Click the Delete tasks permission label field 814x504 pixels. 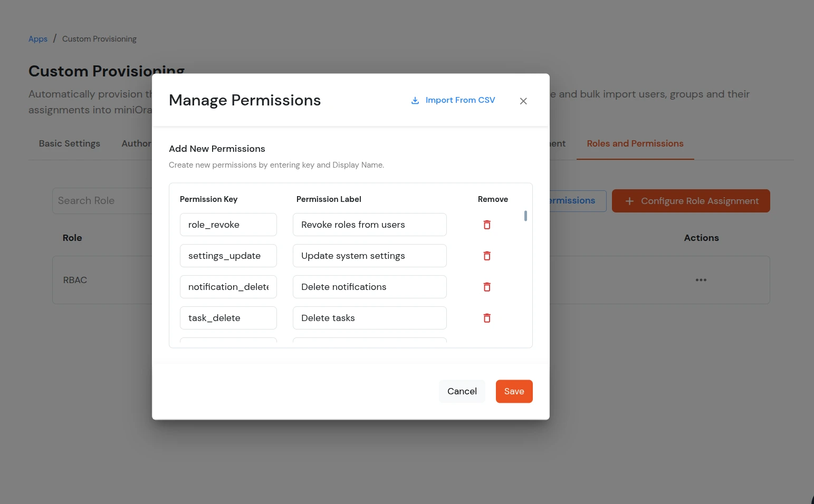click(369, 318)
